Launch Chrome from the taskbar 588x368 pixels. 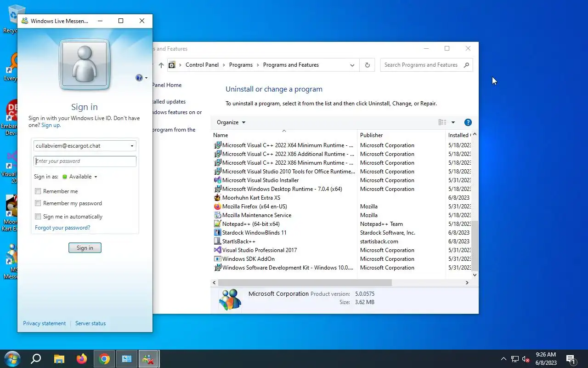(104, 359)
